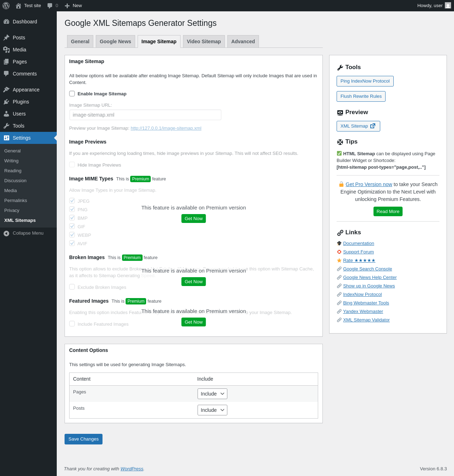454x476 pixels.
Task: Open the Google Search Console link
Action: (x=367, y=269)
